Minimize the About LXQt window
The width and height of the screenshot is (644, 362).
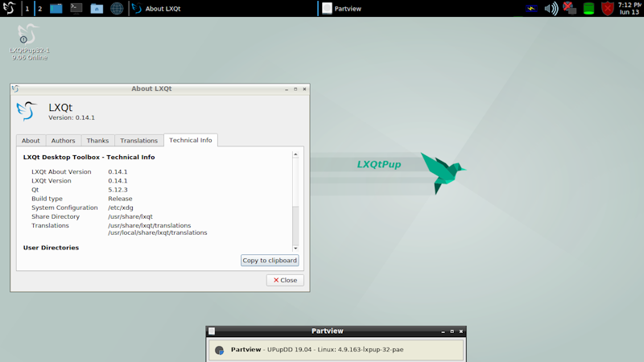[287, 89]
